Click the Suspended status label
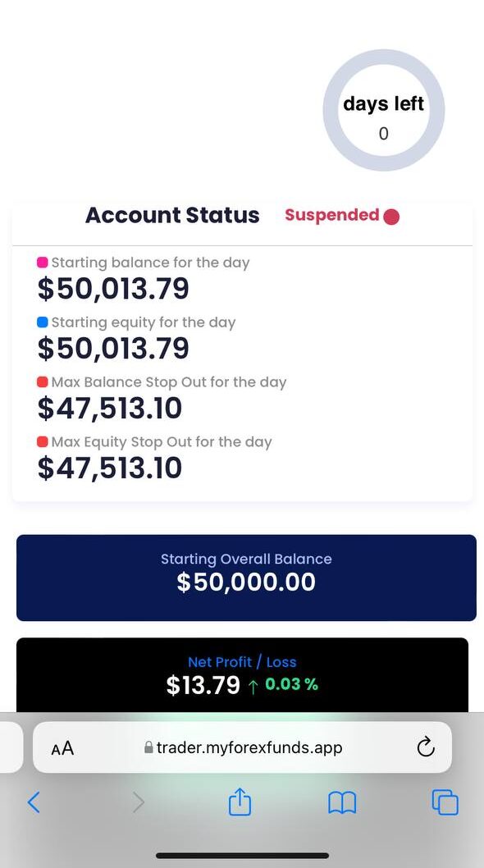The image size is (484, 868). click(331, 215)
